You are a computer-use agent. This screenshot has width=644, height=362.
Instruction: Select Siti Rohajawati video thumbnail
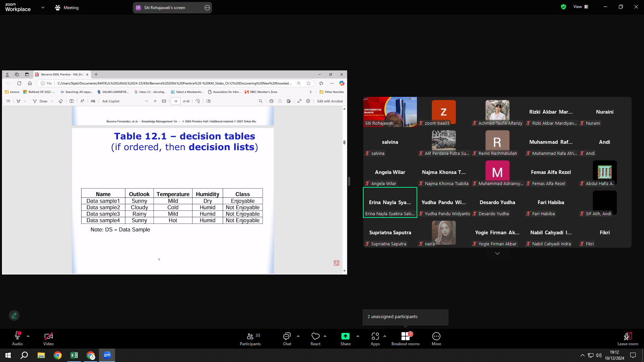(x=390, y=112)
